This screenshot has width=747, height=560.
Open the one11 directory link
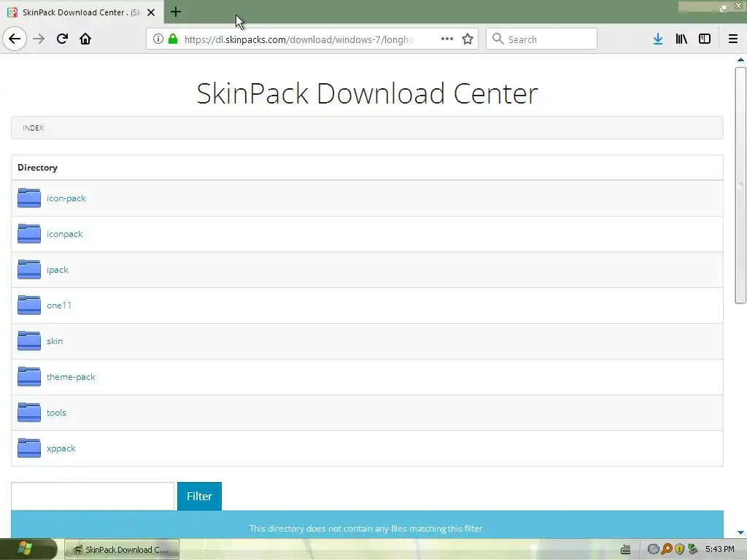pos(59,306)
